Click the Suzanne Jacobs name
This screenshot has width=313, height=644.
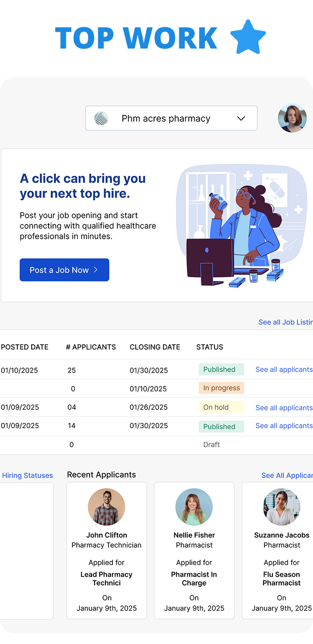[x=282, y=535]
